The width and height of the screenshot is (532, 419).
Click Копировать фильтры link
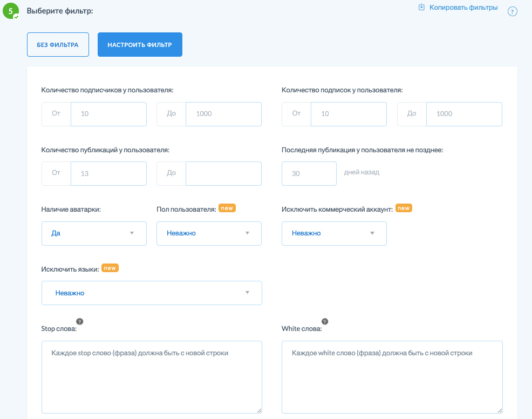[x=463, y=8]
